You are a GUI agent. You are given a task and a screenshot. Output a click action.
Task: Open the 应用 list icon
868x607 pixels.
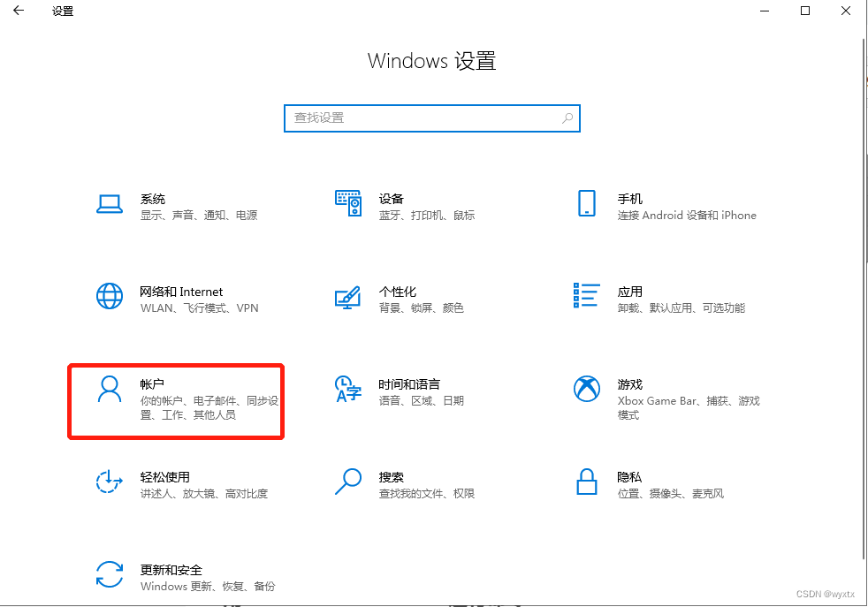click(x=587, y=295)
